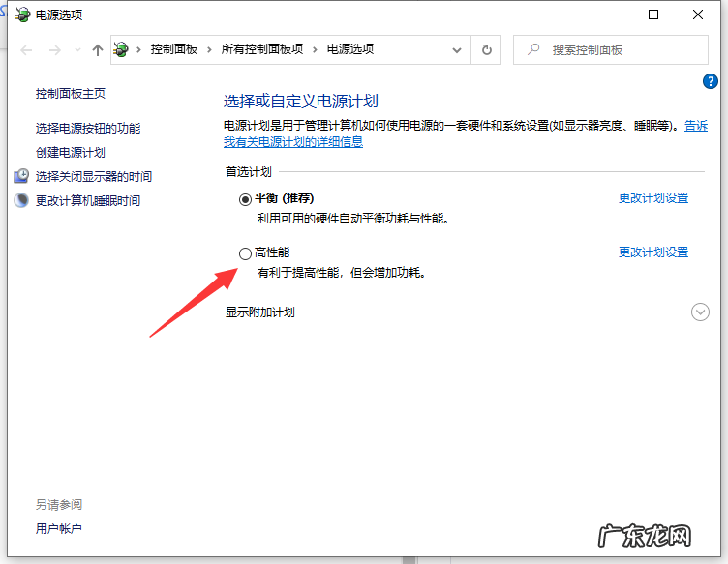
Task: Minimize the 电源选项 window
Action: coord(610,15)
